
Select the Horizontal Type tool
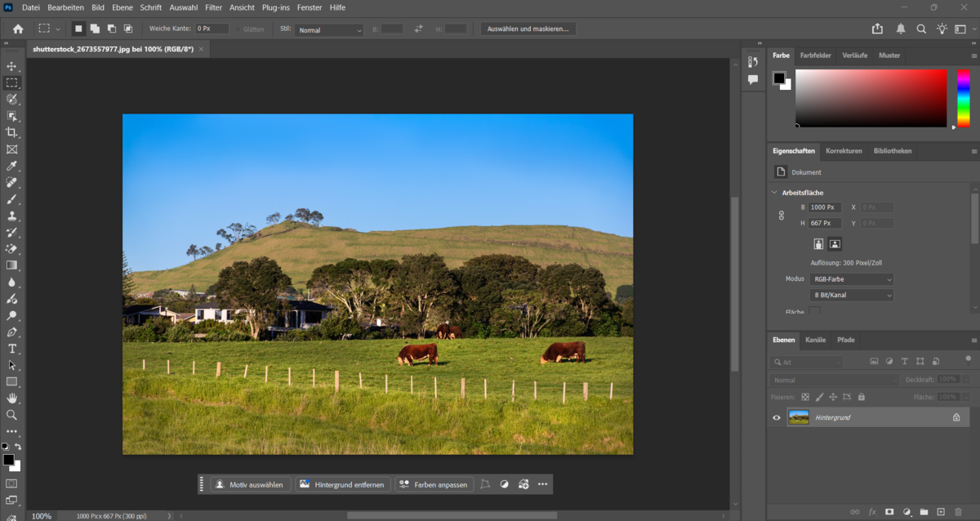point(11,349)
